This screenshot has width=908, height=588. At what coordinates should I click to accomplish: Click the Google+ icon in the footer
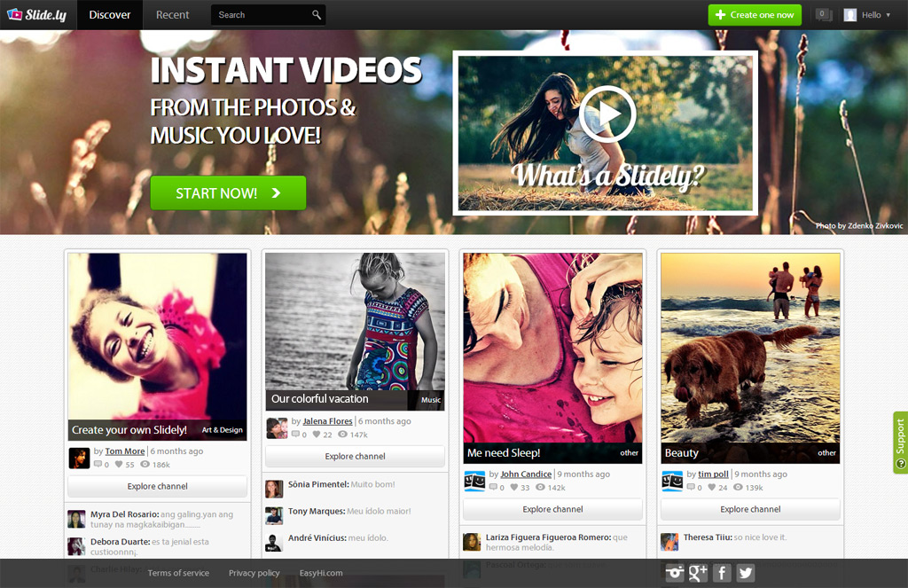(698, 573)
